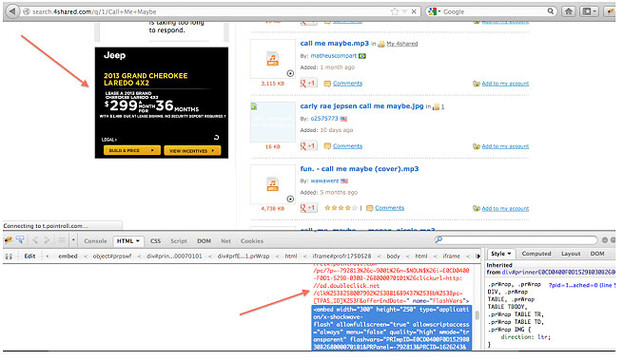Click Google +1 for call me maybe.mp3
624x361 pixels.
click(308, 83)
